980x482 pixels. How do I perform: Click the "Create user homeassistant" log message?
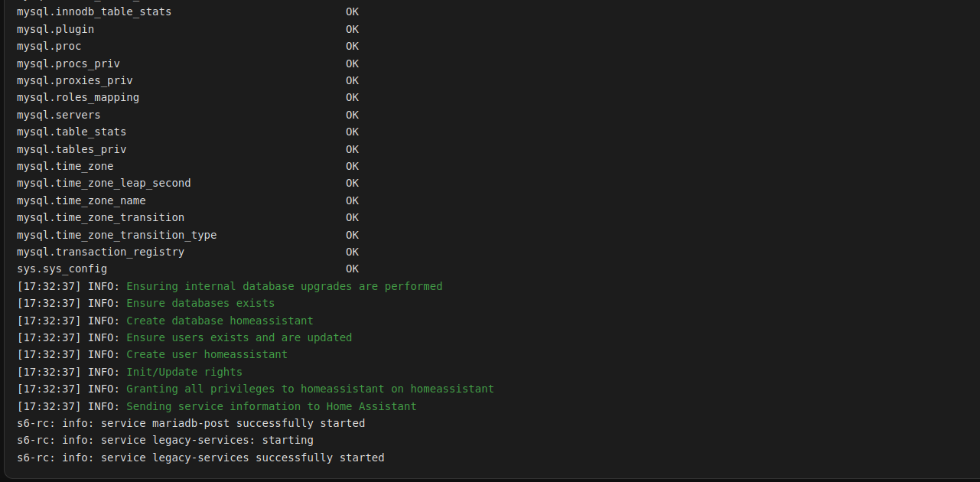207,354
